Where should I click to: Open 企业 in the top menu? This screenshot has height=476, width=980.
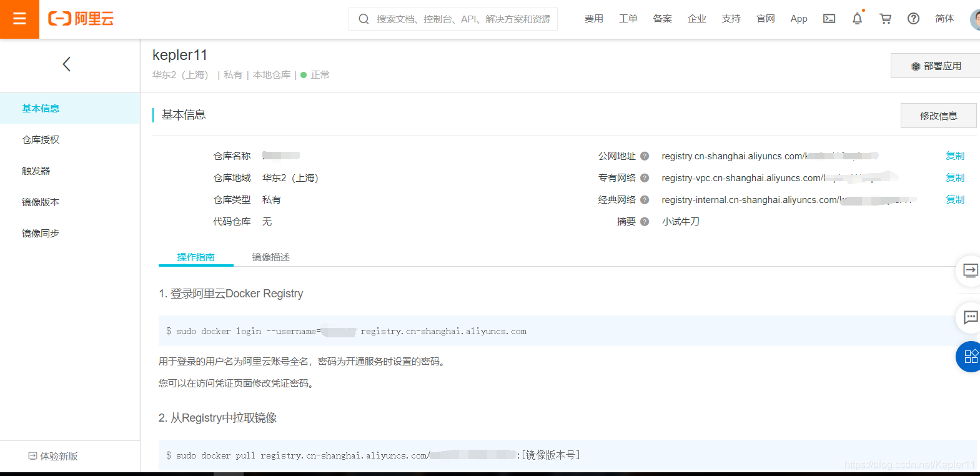[x=697, y=19]
